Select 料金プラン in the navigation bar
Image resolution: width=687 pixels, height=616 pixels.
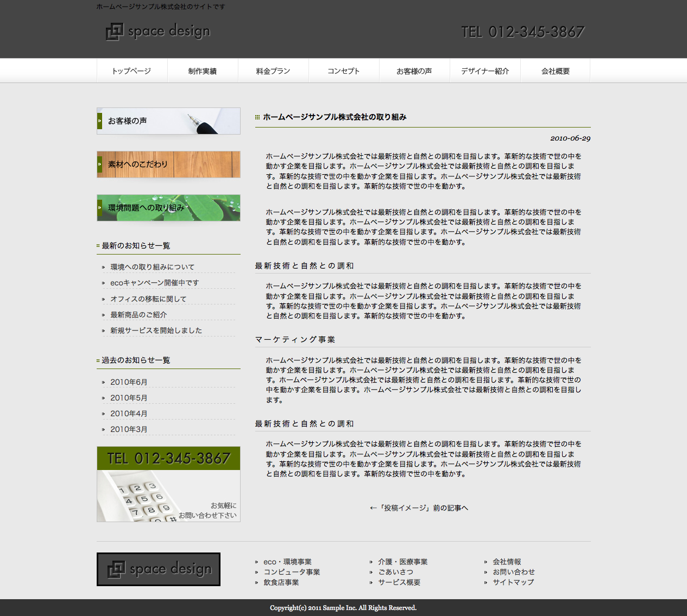273,71
